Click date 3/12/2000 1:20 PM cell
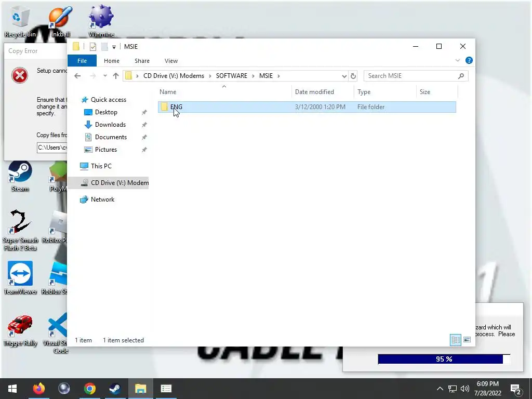Viewport: 532px width, 399px height. coord(320,107)
